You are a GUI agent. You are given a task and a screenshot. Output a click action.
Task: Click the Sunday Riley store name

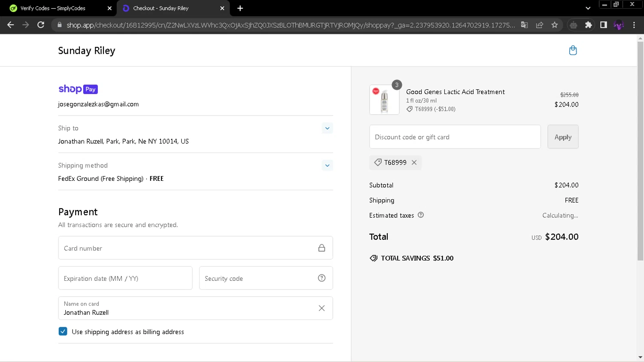coord(87,51)
